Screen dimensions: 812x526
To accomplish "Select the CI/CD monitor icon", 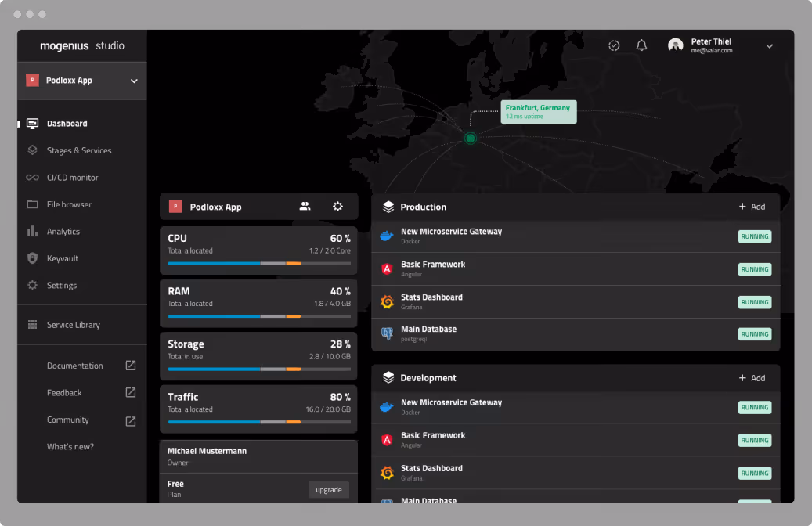I will [32, 177].
